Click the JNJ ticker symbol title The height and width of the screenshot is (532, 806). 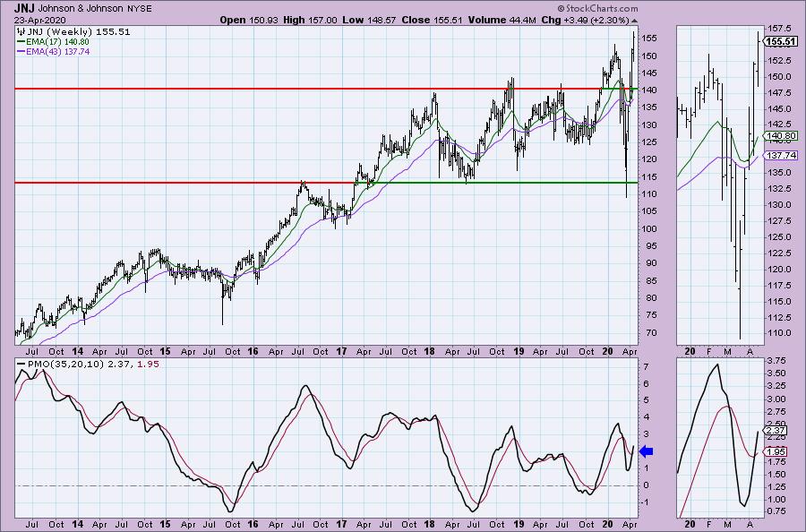point(24,8)
